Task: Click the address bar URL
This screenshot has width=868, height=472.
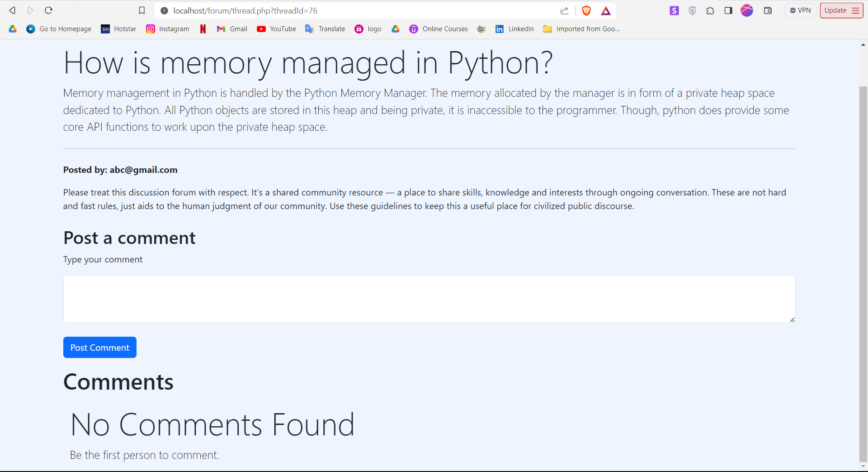Action: point(245,11)
